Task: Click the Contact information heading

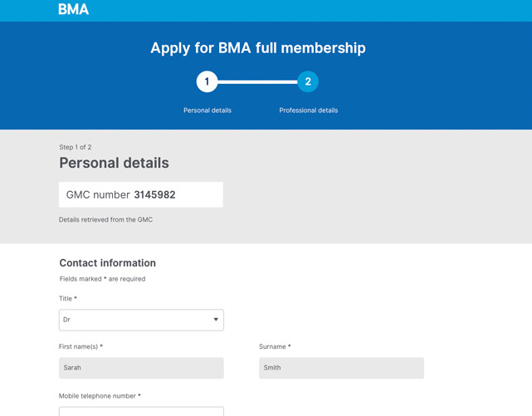Action: (x=108, y=263)
